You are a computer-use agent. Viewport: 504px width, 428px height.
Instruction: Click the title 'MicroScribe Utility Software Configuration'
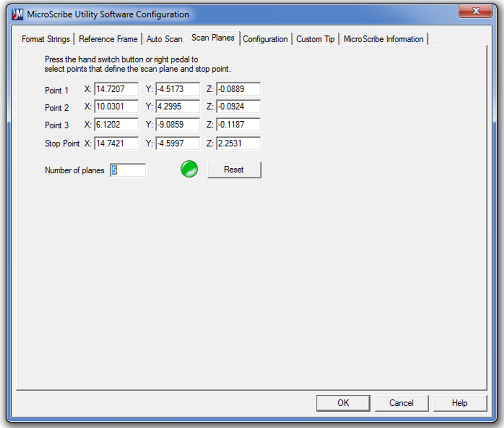click(x=108, y=14)
